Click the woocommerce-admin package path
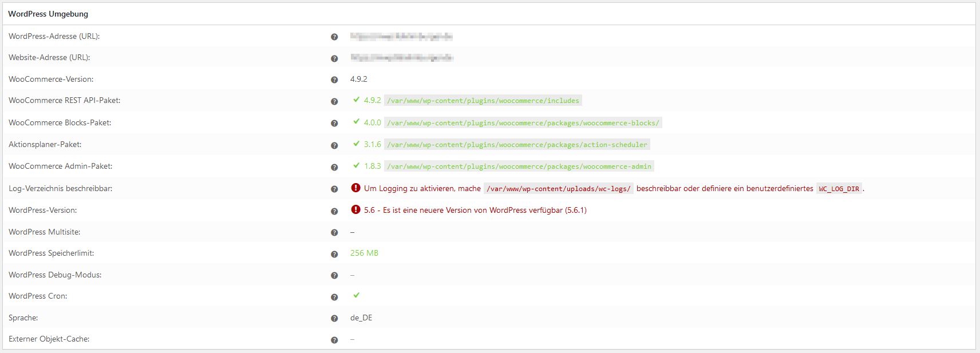 click(x=519, y=166)
